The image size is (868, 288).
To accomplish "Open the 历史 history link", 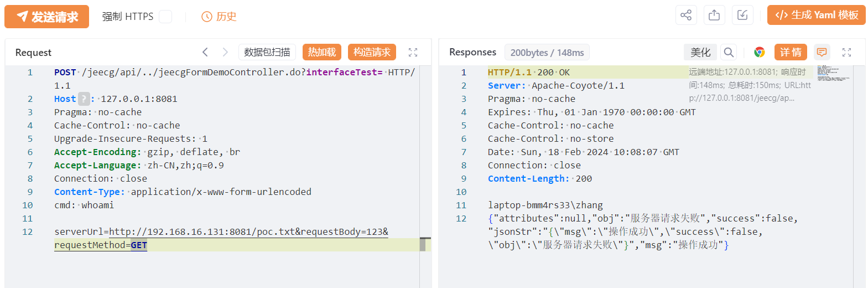I will 219,17.
